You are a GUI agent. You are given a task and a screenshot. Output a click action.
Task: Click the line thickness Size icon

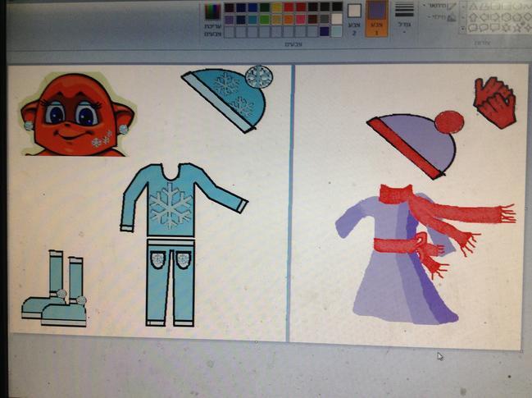coord(404,15)
